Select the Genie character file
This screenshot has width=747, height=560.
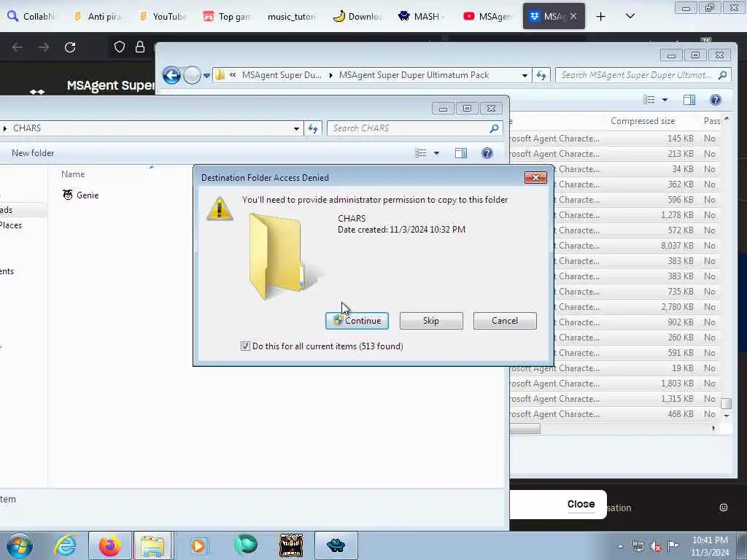pos(81,195)
